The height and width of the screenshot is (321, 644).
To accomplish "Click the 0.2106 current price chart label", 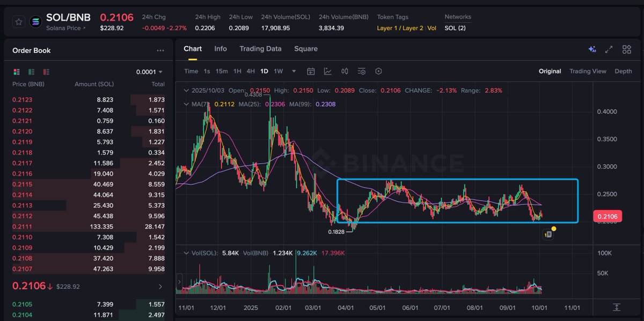I will tap(607, 217).
